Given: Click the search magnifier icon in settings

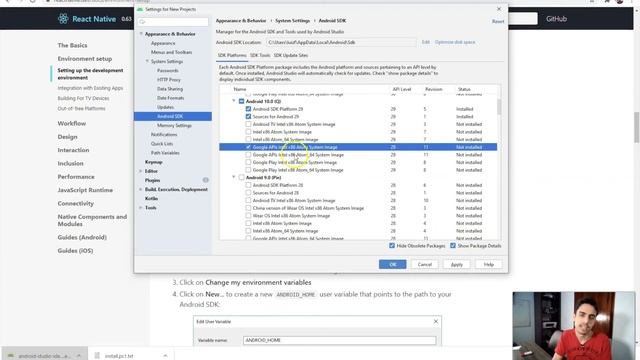Looking at the screenshot, I should pyautogui.click(x=142, y=22).
